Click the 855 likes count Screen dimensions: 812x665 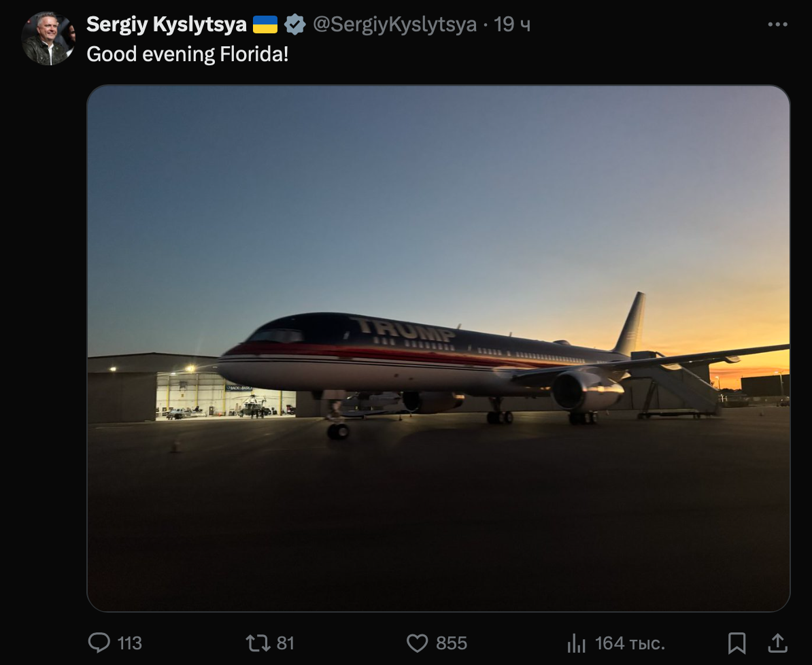point(451,643)
